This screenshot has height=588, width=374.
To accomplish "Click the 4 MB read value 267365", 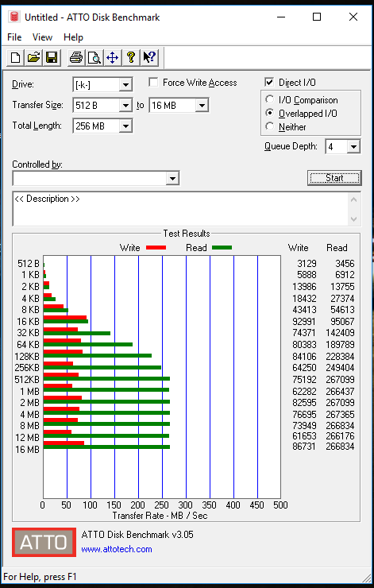I will (340, 414).
